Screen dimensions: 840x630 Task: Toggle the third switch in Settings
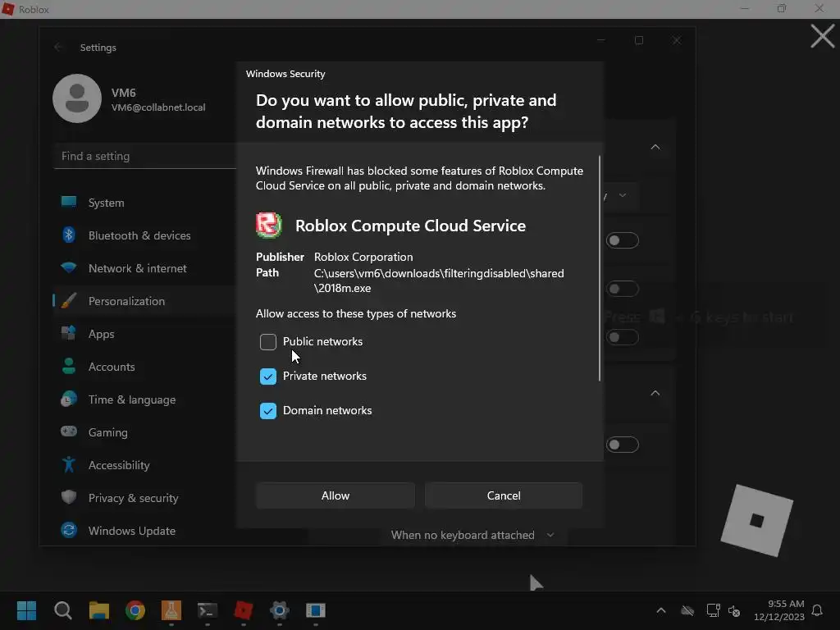tap(622, 337)
